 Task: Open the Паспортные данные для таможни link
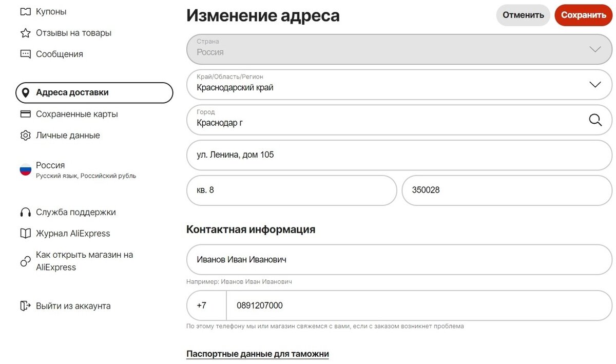[x=257, y=354]
